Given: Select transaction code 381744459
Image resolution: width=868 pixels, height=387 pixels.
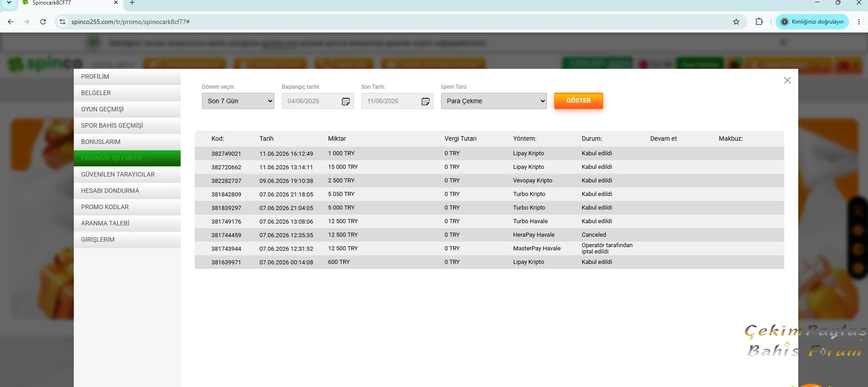Looking at the screenshot, I should tap(226, 235).
